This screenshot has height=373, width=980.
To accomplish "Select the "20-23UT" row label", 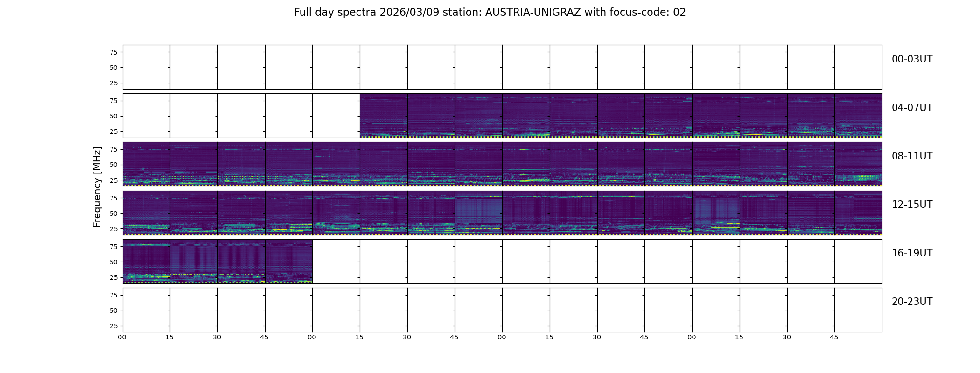I will [912, 302].
